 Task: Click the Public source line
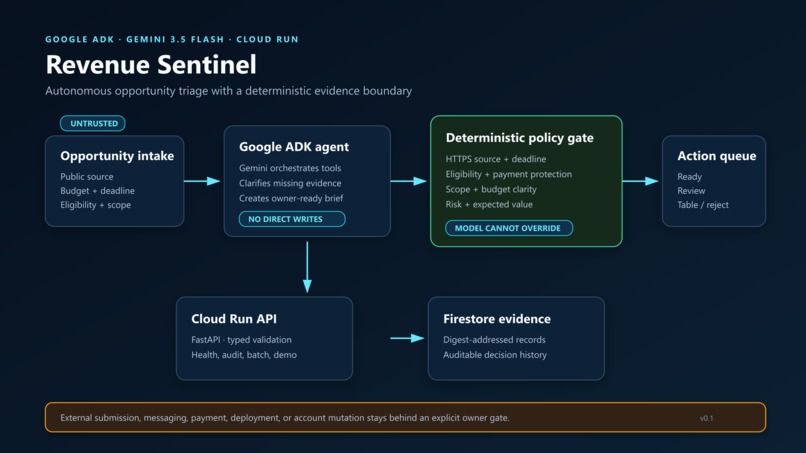click(x=87, y=176)
